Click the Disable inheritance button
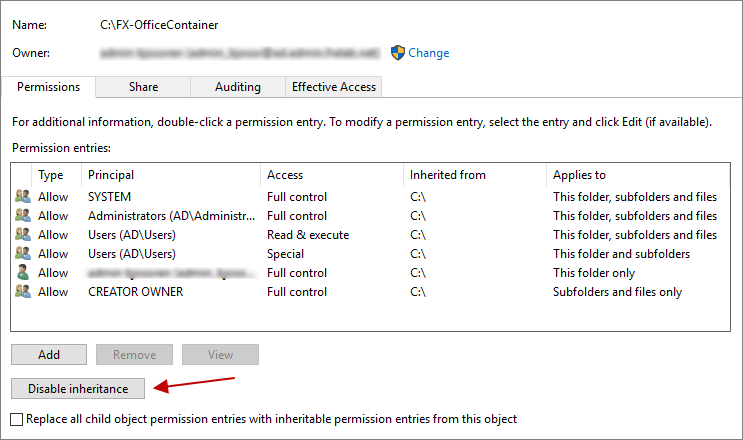743x440 pixels. pyautogui.click(x=77, y=388)
